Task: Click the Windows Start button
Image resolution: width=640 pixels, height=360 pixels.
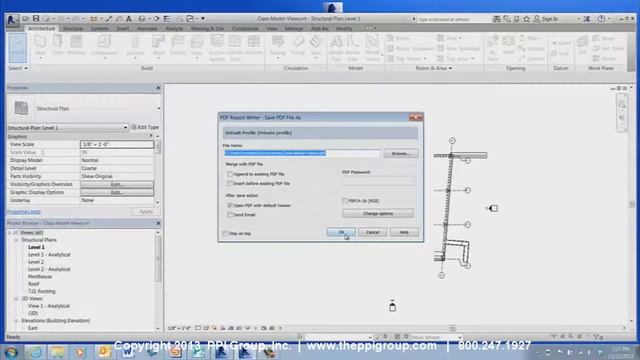Action: 11,352
